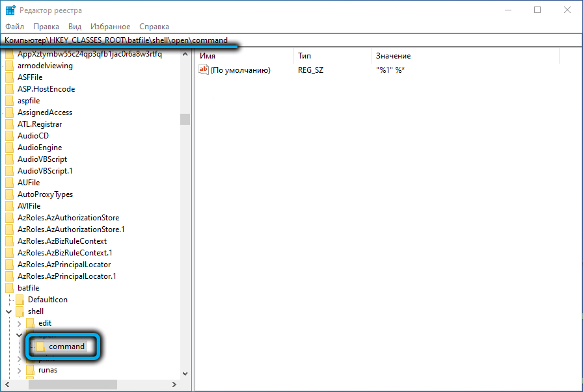Viewport: 583px width, 392px height.
Task: Click the tree's vertical scrollbar thumb
Action: 185,119
